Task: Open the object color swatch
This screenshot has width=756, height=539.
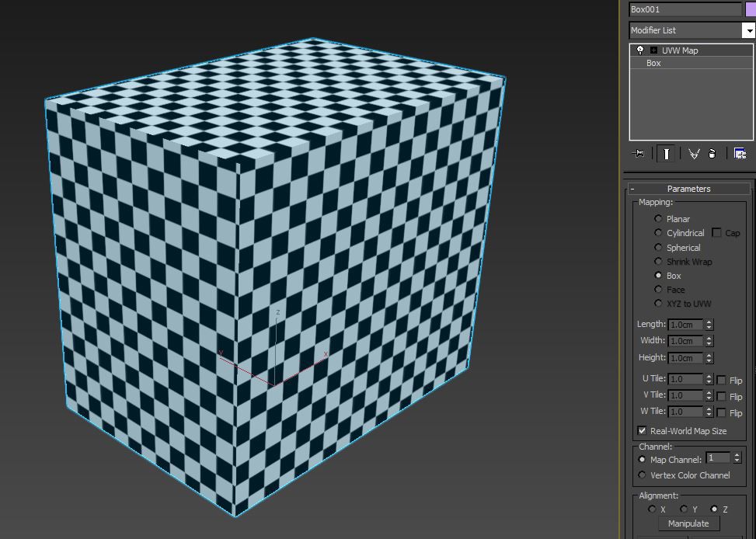Action: pyautogui.click(x=750, y=9)
